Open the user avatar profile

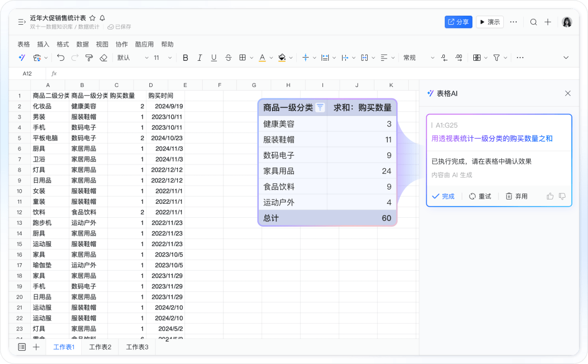tap(567, 22)
